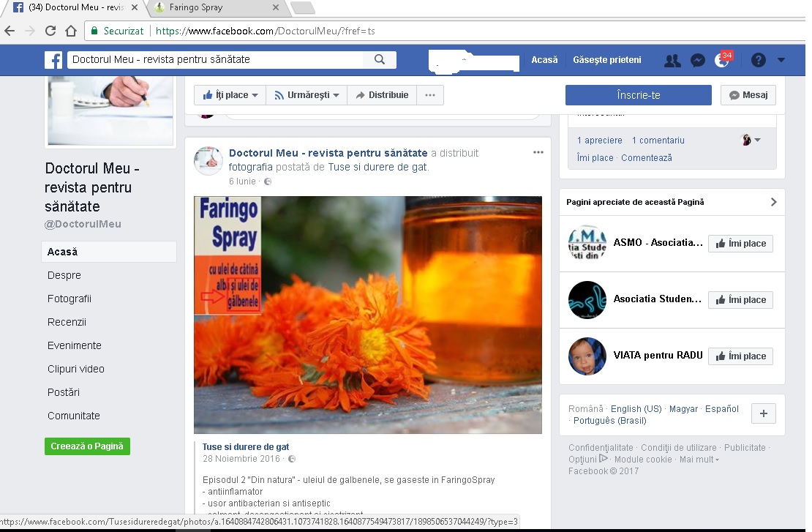Open account dropdown arrow in header

pos(781,60)
